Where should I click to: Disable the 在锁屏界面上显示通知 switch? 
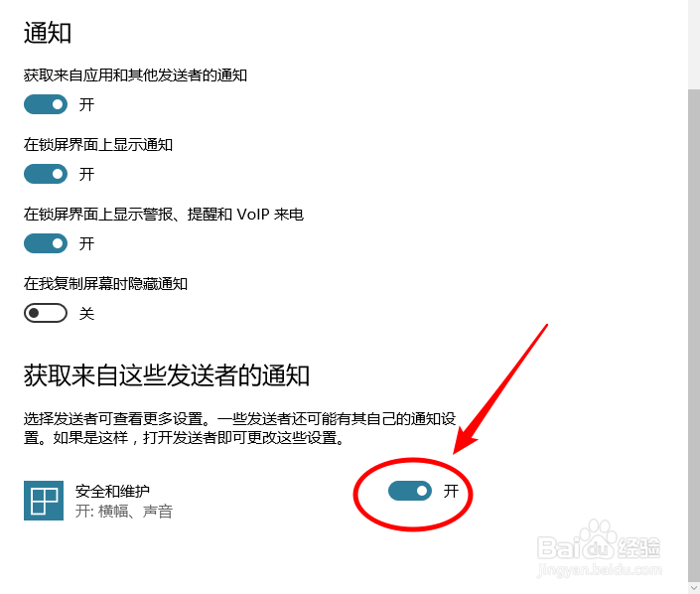pyautogui.click(x=46, y=174)
